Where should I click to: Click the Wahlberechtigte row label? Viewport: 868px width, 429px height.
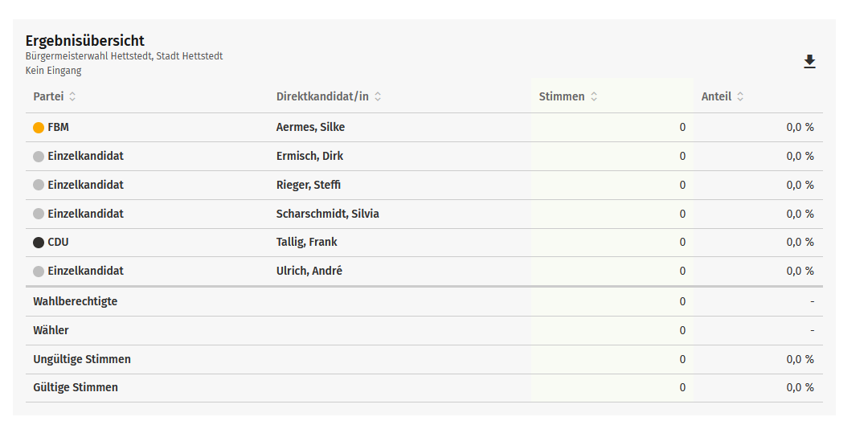click(75, 301)
